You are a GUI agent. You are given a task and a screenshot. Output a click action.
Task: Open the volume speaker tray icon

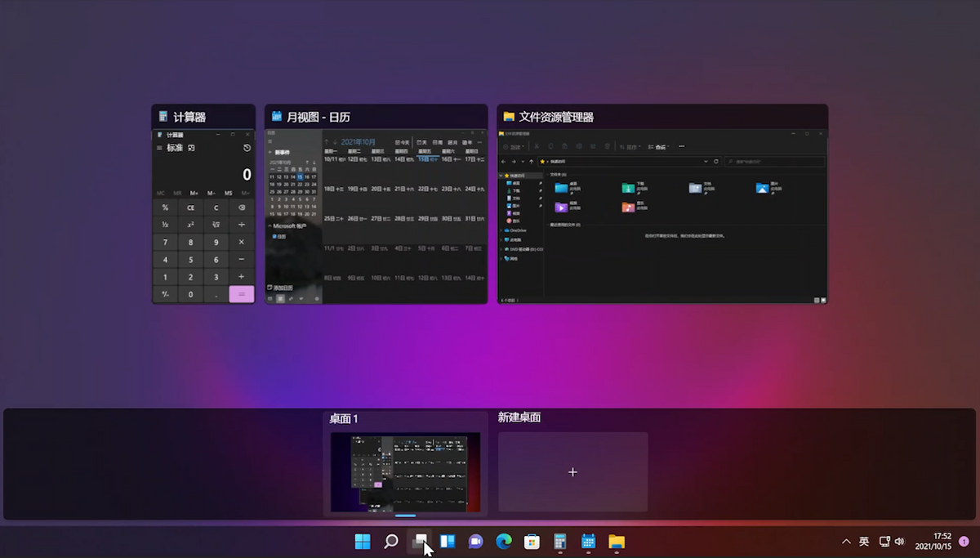(899, 542)
